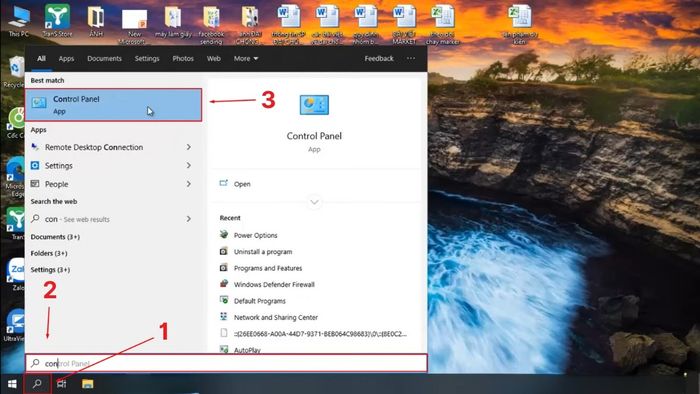Screen dimensions: 700x394
Task: Open the Zalo desktop shortcut
Action: click(16, 273)
